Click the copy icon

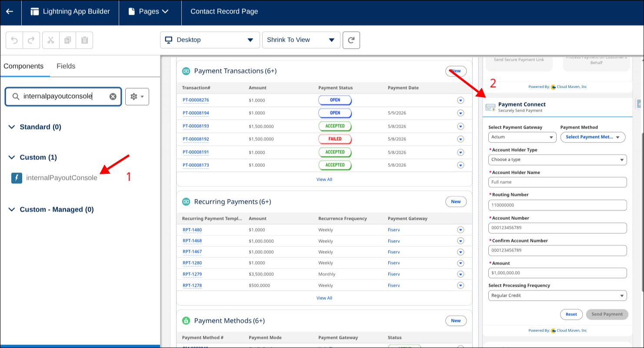click(67, 40)
